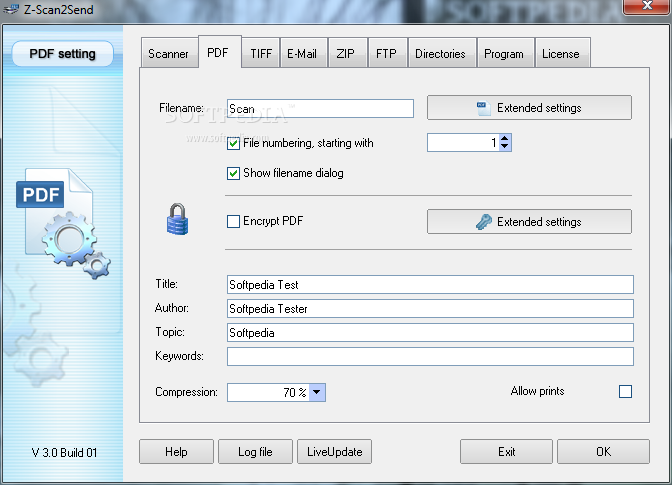Click the Help button
672x485 pixels.
(x=176, y=452)
